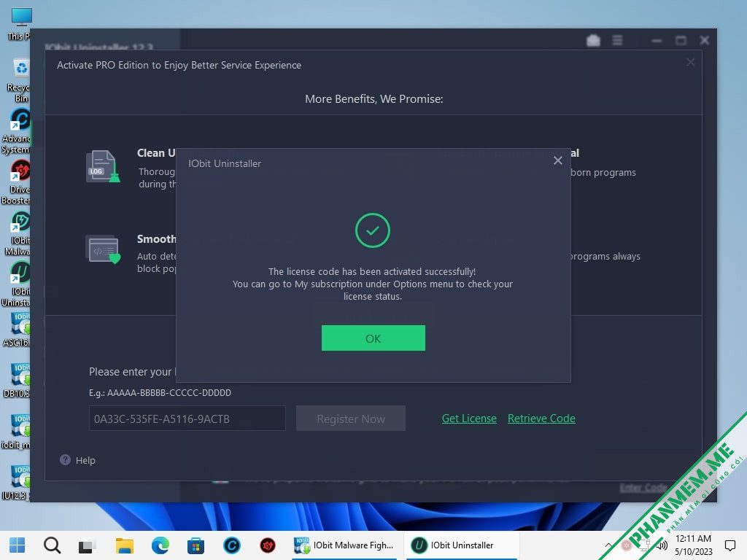Viewport: 747px width, 560px height.
Task: Click the Clean Uninstall log feature icon
Action: tap(103, 166)
